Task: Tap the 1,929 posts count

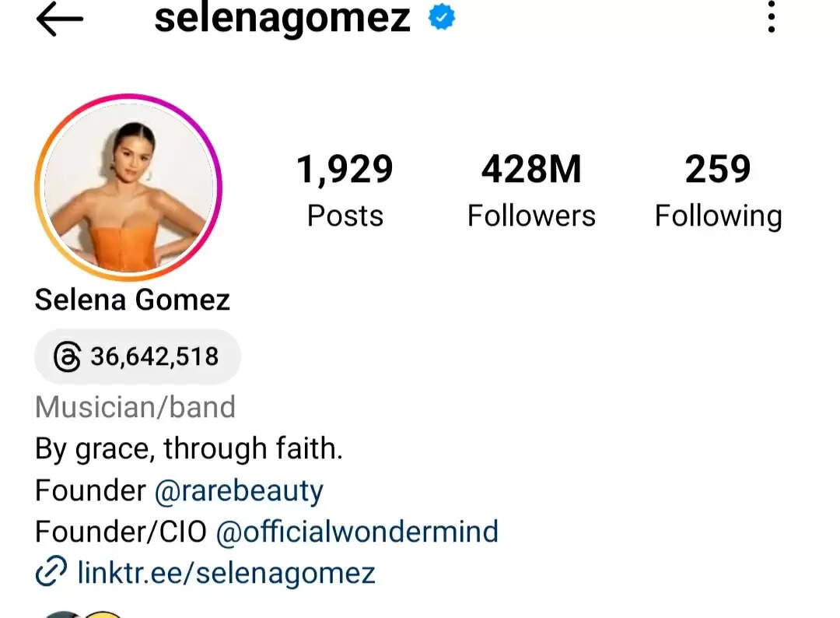Action: [x=345, y=170]
